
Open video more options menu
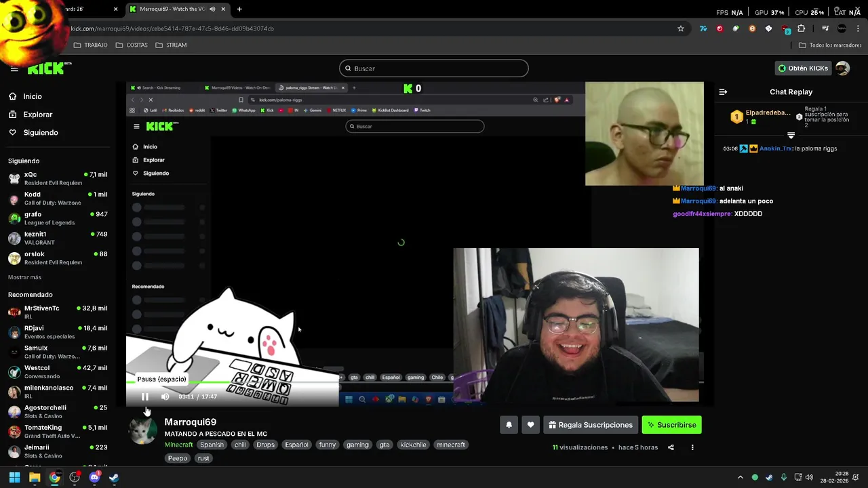click(x=692, y=447)
